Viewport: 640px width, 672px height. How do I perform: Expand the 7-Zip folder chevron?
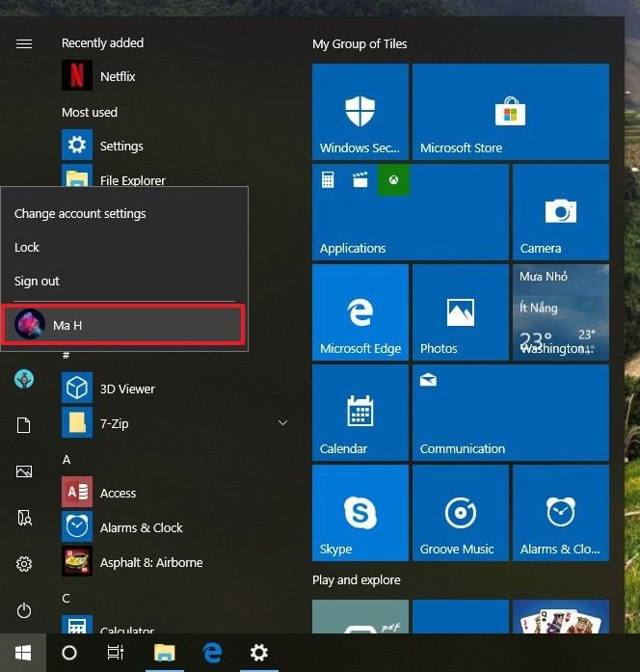[282, 423]
